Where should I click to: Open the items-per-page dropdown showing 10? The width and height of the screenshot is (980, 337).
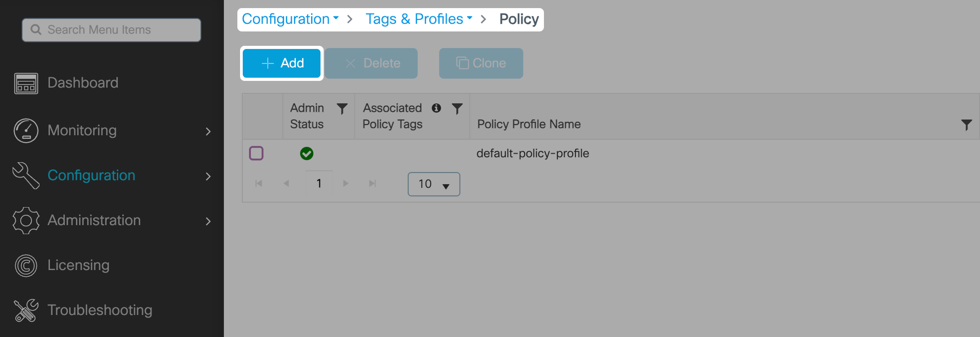tap(434, 184)
